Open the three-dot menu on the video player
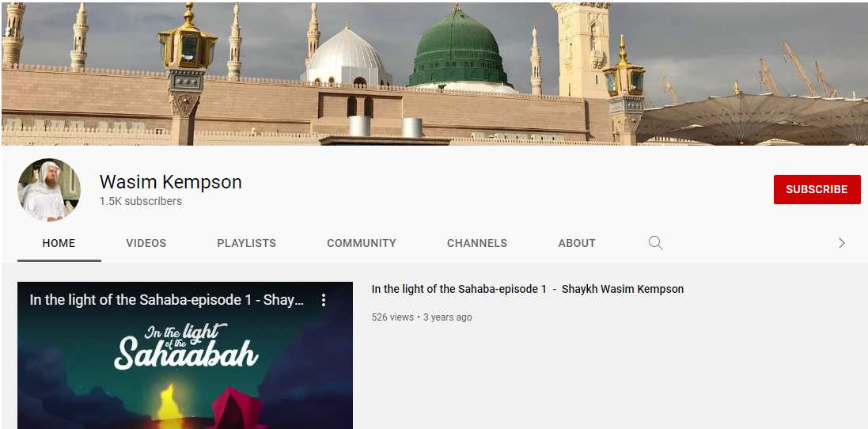The image size is (868, 429). (324, 300)
